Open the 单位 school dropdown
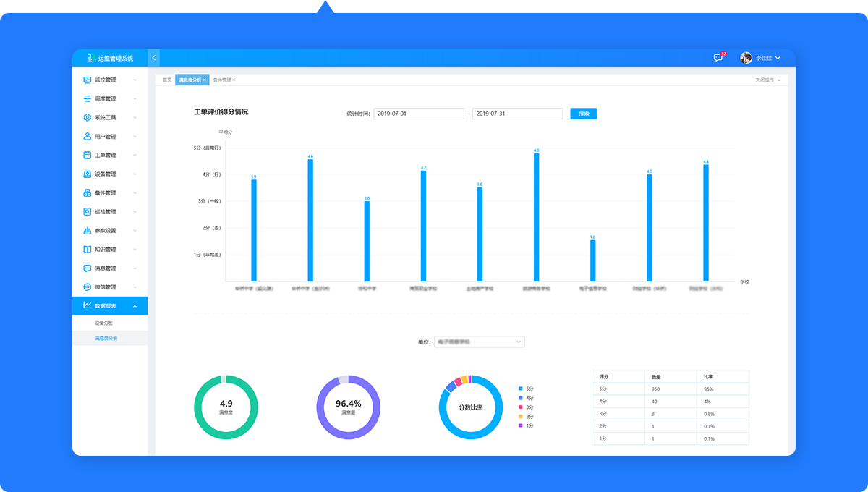The width and height of the screenshot is (868, 492). point(479,342)
